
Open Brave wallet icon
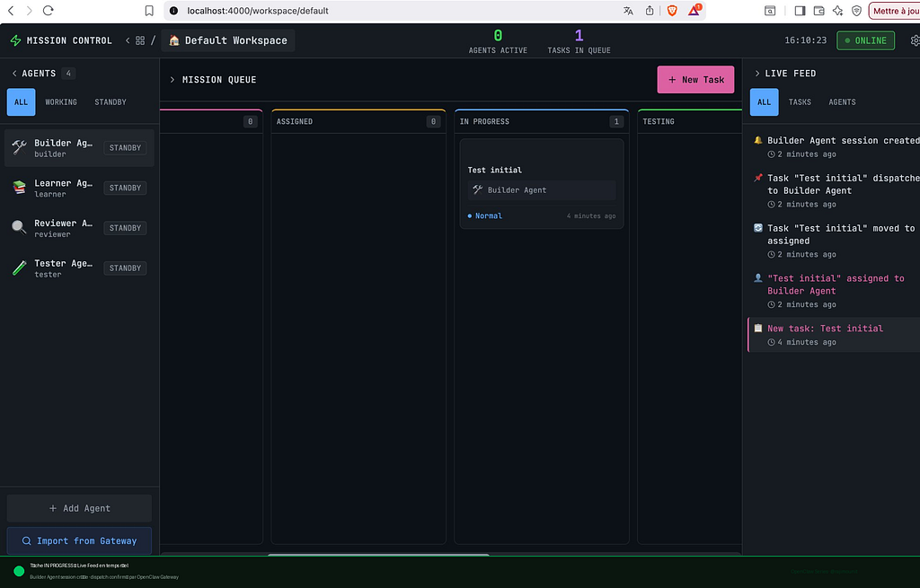click(x=819, y=11)
